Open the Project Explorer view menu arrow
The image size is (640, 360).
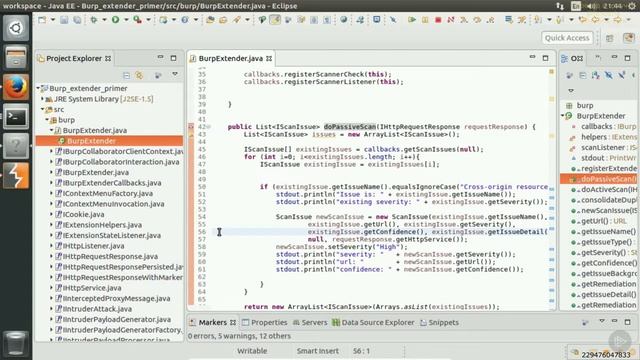click(x=175, y=74)
